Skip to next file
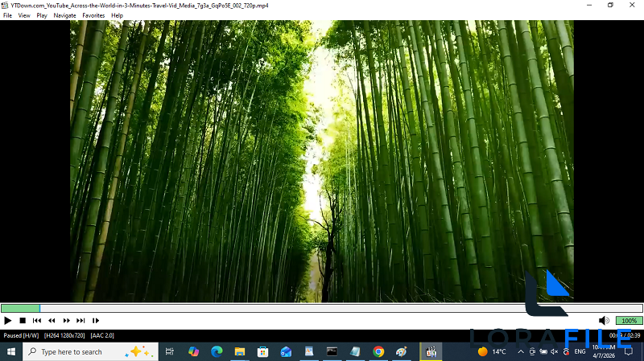Screen dimensions: 644x361 coord(81,320)
